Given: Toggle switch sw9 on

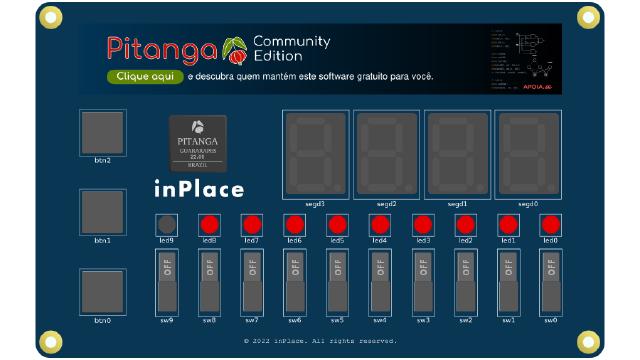Looking at the screenshot, I should pos(167,282).
